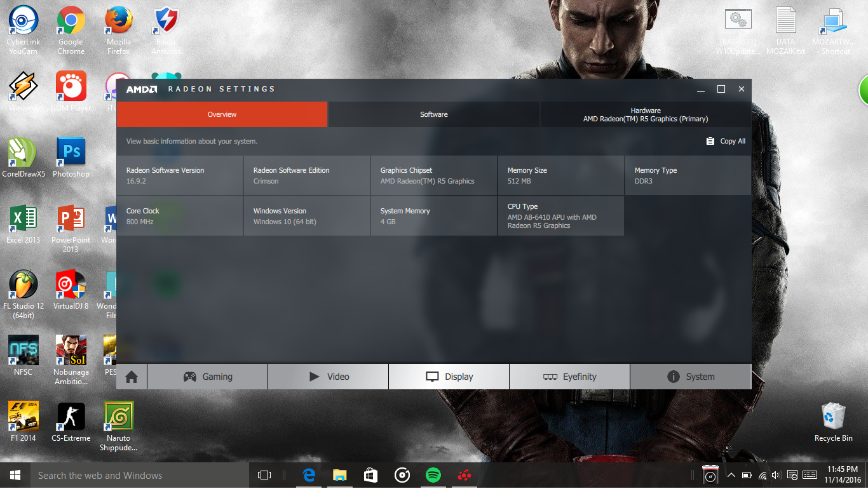Select the Windows Version tile

click(x=307, y=216)
